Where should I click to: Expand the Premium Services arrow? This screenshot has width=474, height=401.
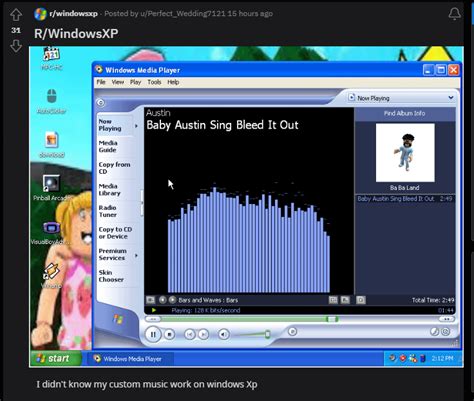136,256
